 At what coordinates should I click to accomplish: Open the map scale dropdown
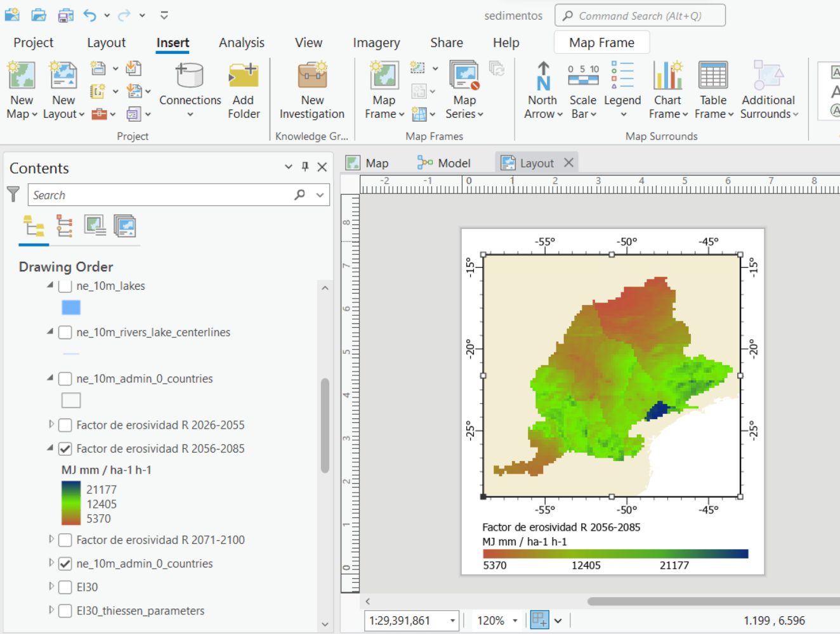point(452,620)
